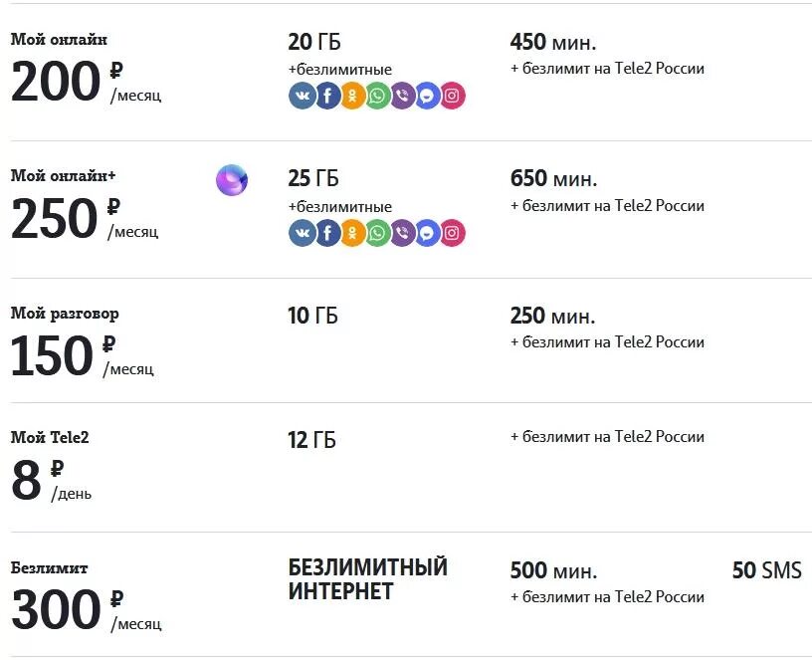This screenshot has height=660, width=812.
Task: Click the VK icon under 25 ГБ
Action: pos(303,233)
